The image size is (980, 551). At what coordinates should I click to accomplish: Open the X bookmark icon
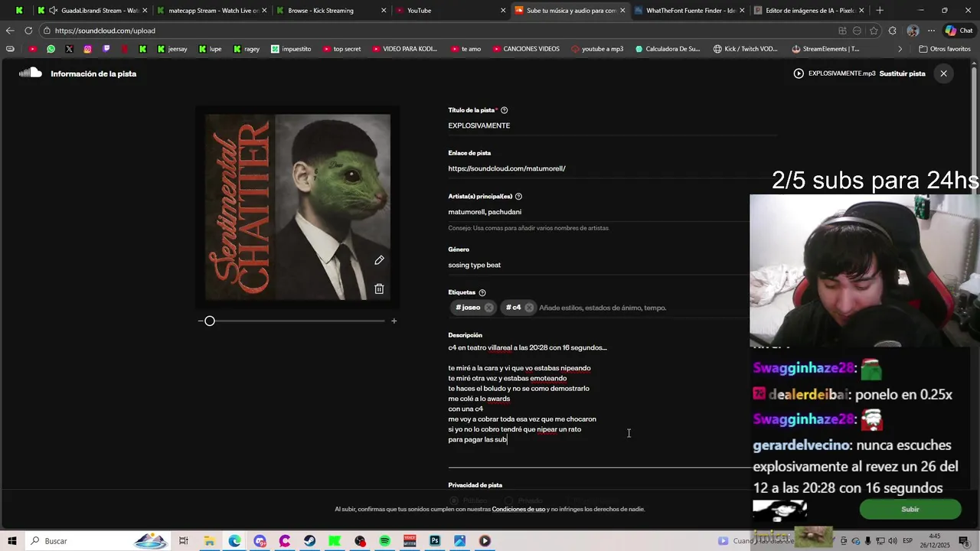coord(69,49)
